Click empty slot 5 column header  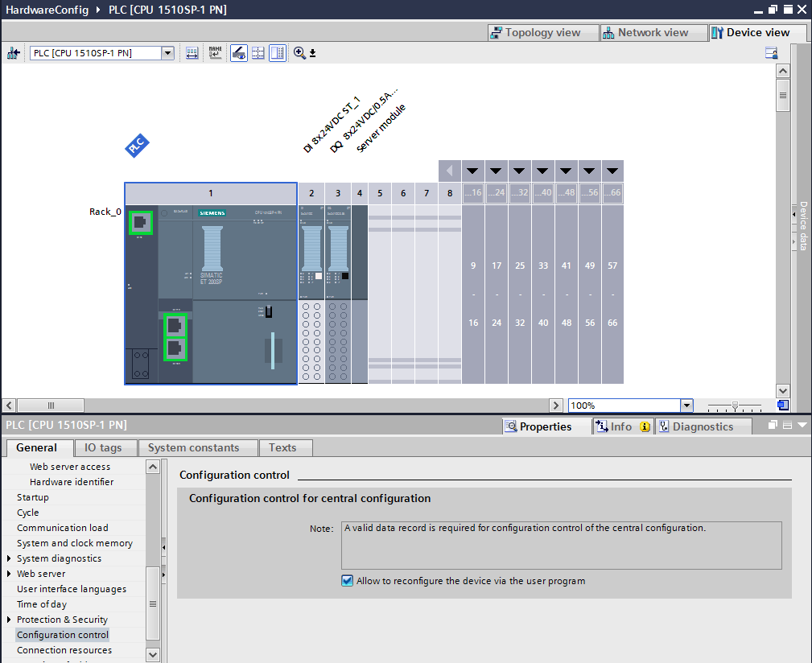coord(380,193)
